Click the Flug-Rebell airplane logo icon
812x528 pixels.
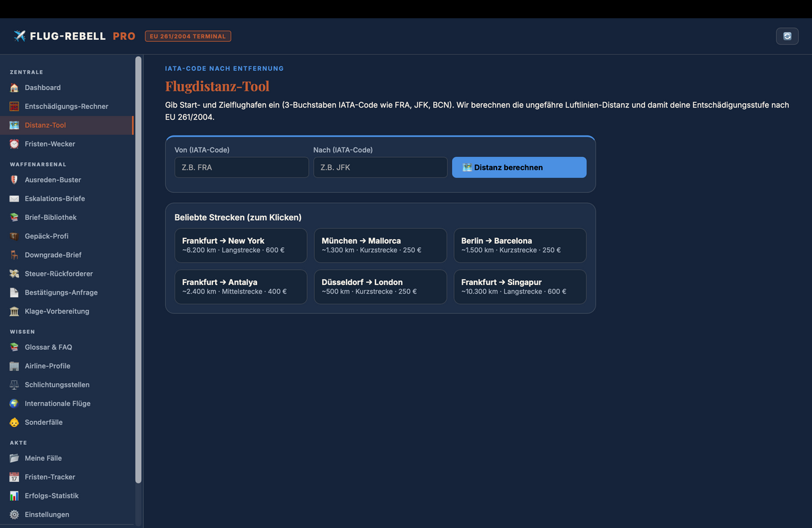[x=20, y=36]
